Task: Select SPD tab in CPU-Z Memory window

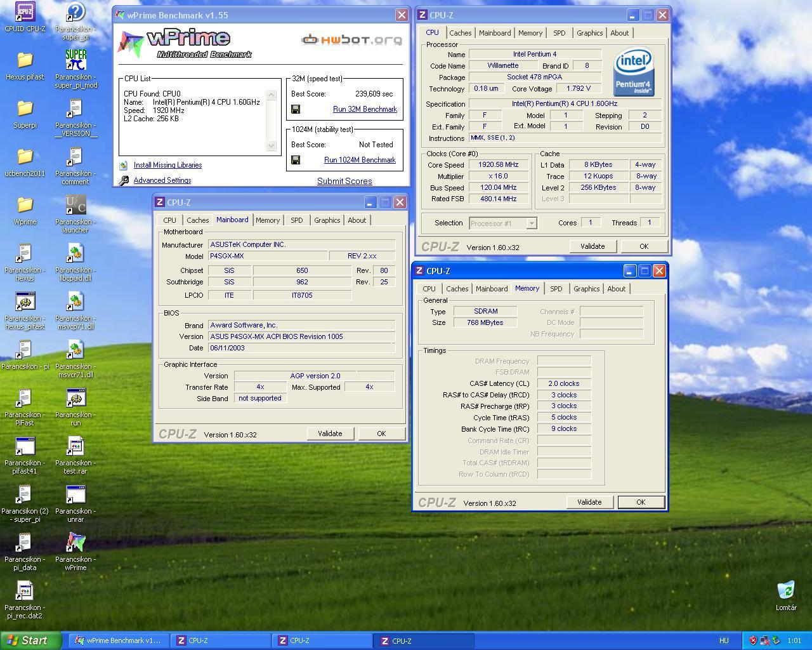Action: pos(556,289)
